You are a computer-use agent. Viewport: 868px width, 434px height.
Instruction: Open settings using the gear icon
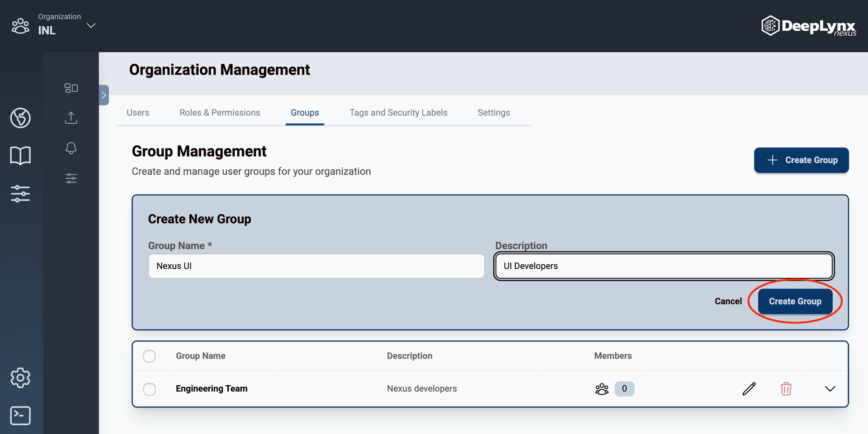(20, 378)
